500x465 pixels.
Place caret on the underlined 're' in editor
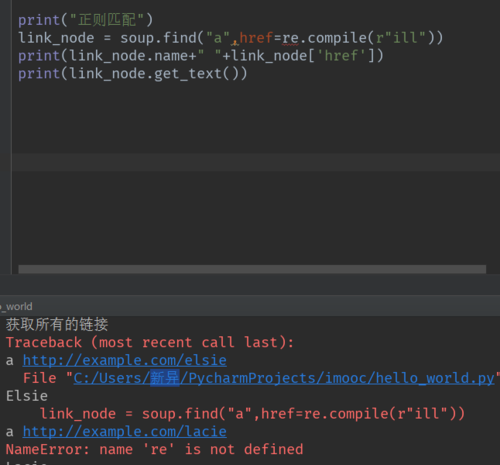pyautogui.click(x=290, y=38)
